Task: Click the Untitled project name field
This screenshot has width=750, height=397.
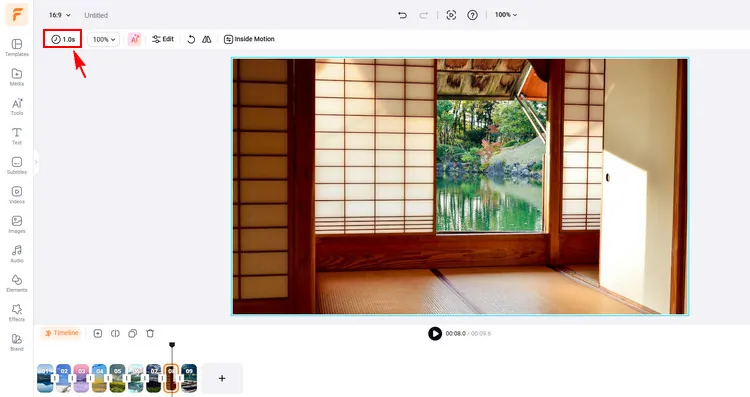Action: (x=96, y=15)
